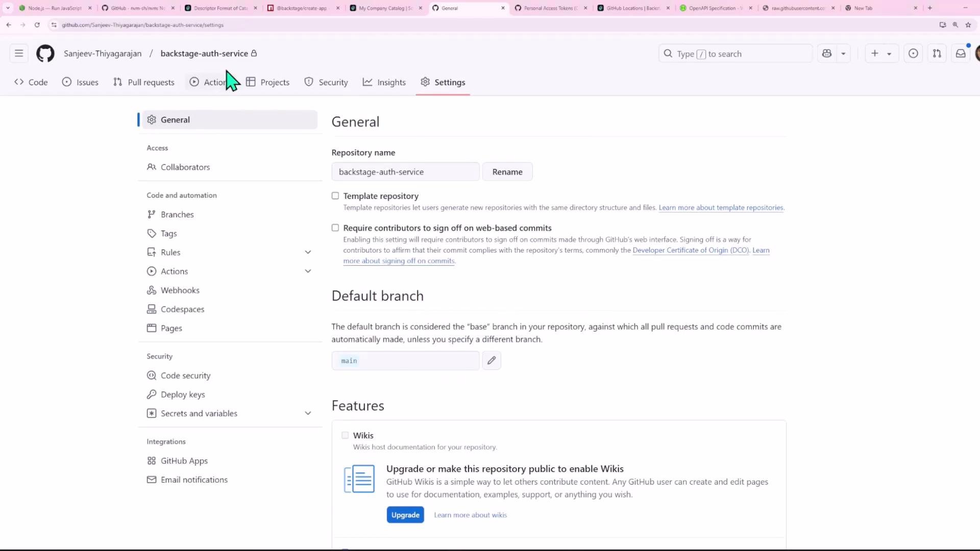Open browser zoom magnifier icon
Viewport: 980px width, 551px height.
coord(955,24)
